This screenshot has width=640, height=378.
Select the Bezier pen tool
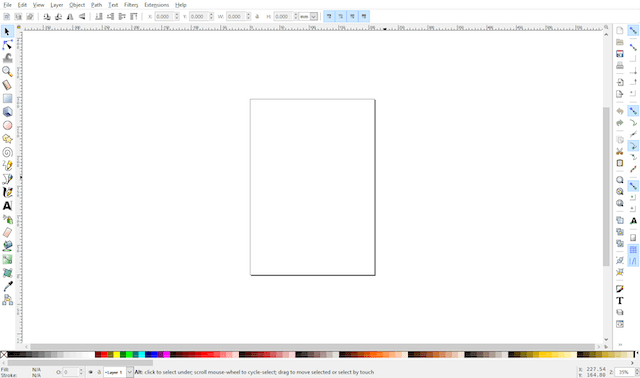click(x=7, y=179)
